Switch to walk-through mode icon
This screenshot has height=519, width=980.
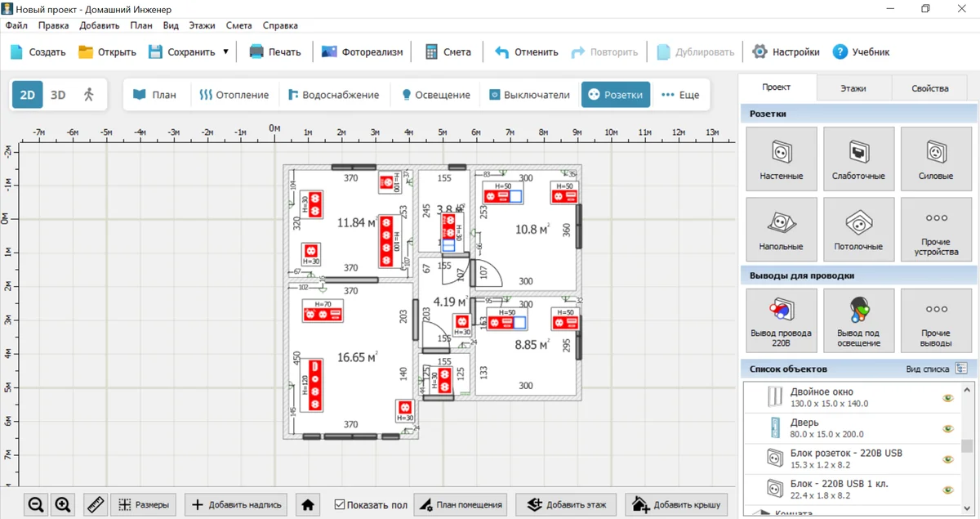click(x=89, y=95)
